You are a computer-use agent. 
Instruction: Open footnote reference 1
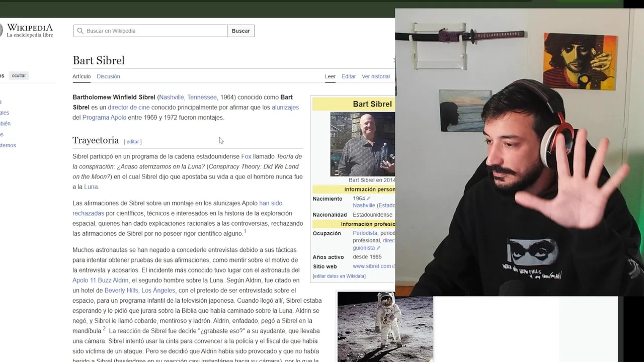(245, 231)
